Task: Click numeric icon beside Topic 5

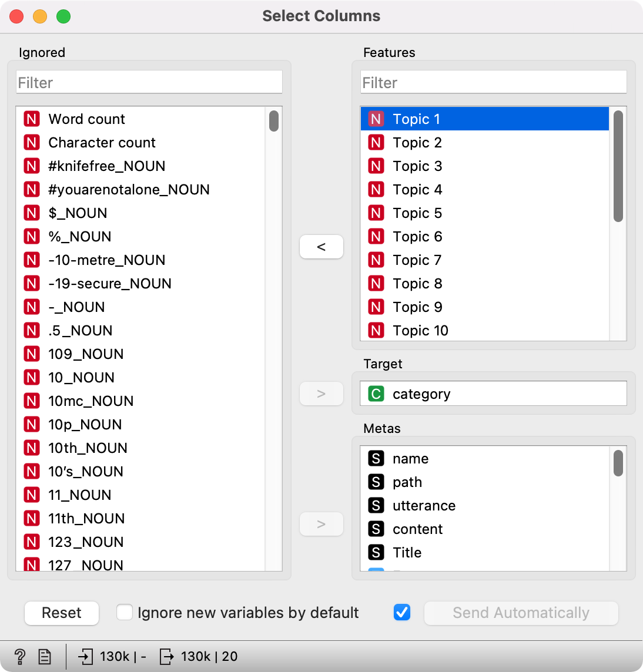Action: (x=376, y=213)
